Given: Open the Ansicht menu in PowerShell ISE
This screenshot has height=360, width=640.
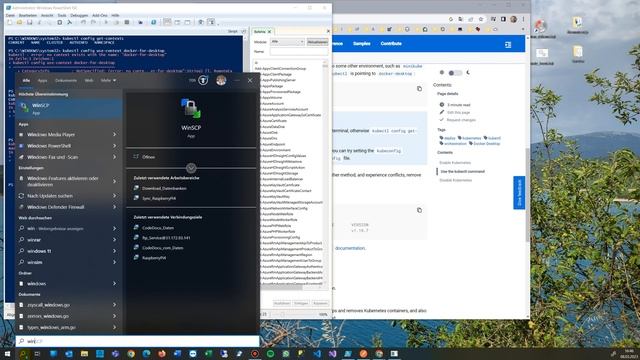Looking at the screenshot, I should point(47,16).
